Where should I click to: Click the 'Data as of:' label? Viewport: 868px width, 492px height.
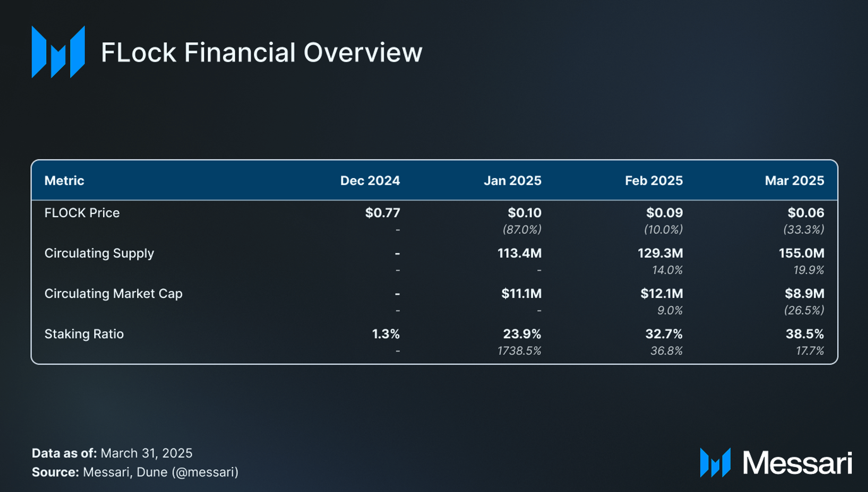click(64, 453)
